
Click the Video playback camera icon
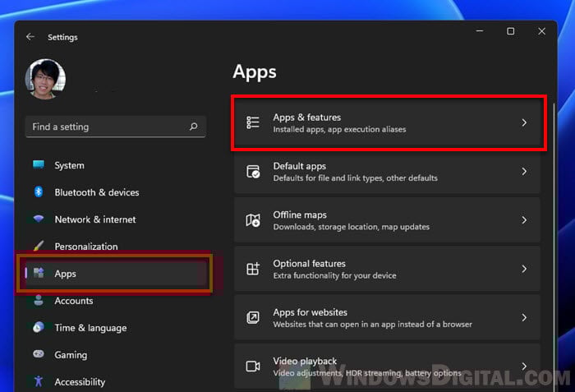(254, 367)
